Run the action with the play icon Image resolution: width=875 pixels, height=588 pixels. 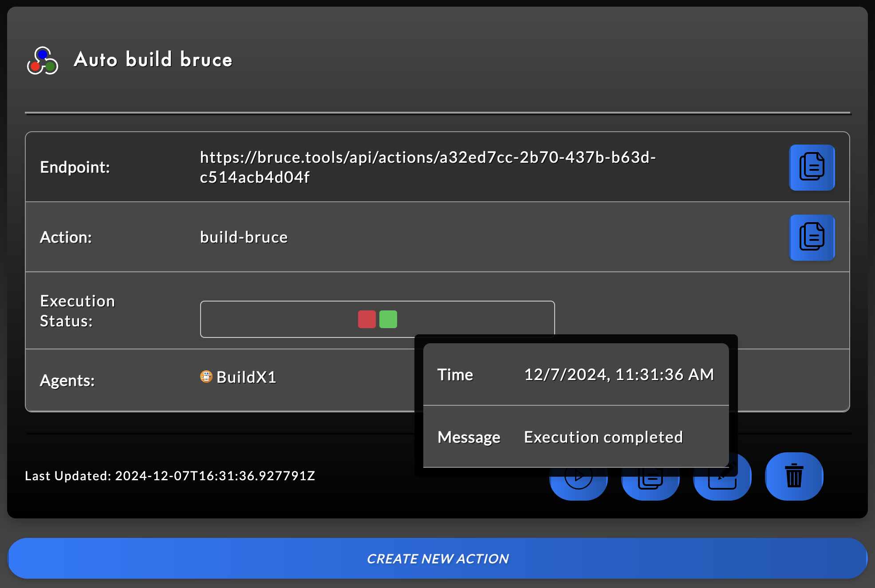pyautogui.click(x=578, y=477)
